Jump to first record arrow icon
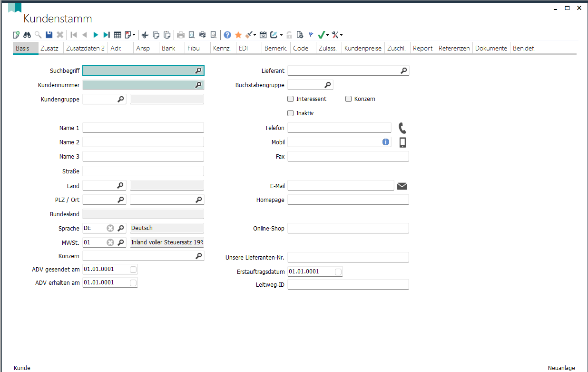588x372 pixels. pyautogui.click(x=74, y=35)
